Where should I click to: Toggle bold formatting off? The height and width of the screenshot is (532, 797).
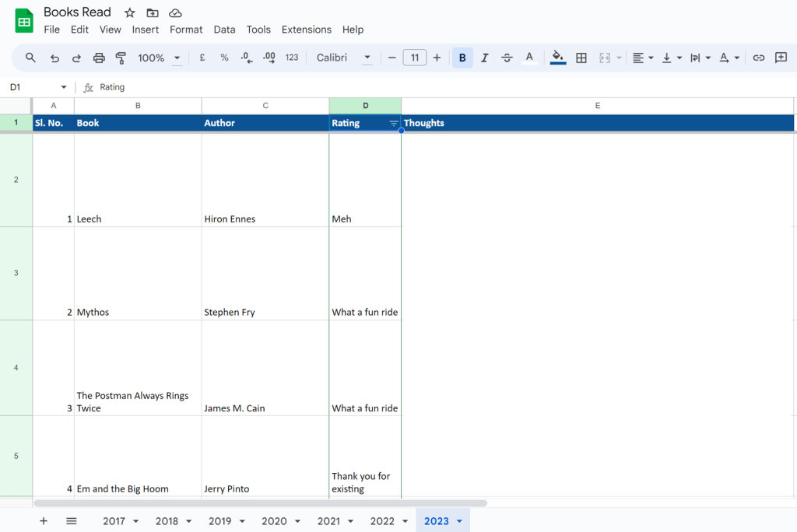point(462,58)
